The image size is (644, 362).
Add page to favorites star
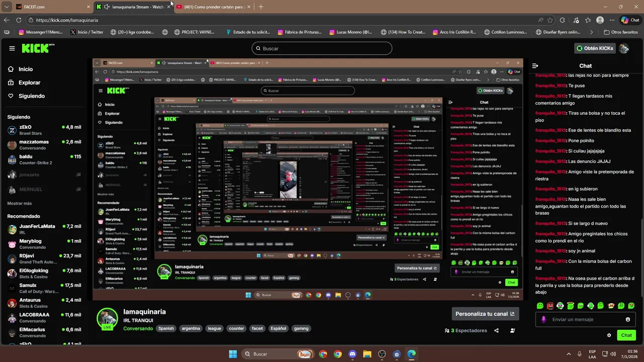tap(550, 20)
